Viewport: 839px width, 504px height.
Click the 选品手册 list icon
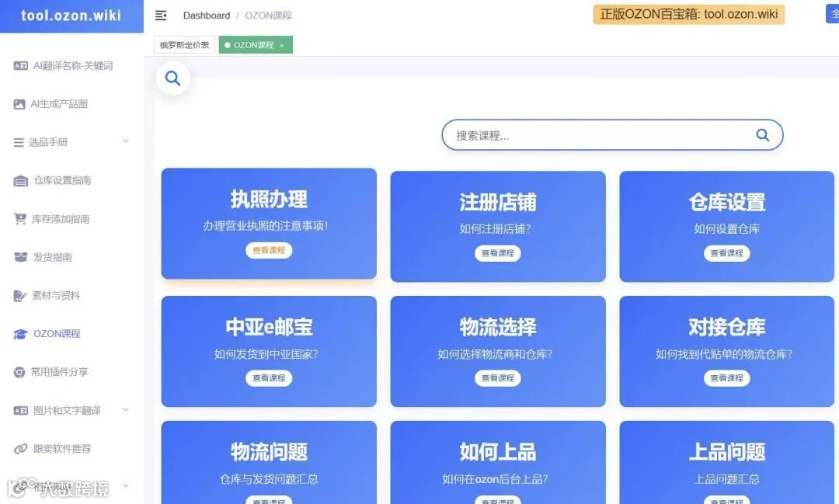coord(19,142)
